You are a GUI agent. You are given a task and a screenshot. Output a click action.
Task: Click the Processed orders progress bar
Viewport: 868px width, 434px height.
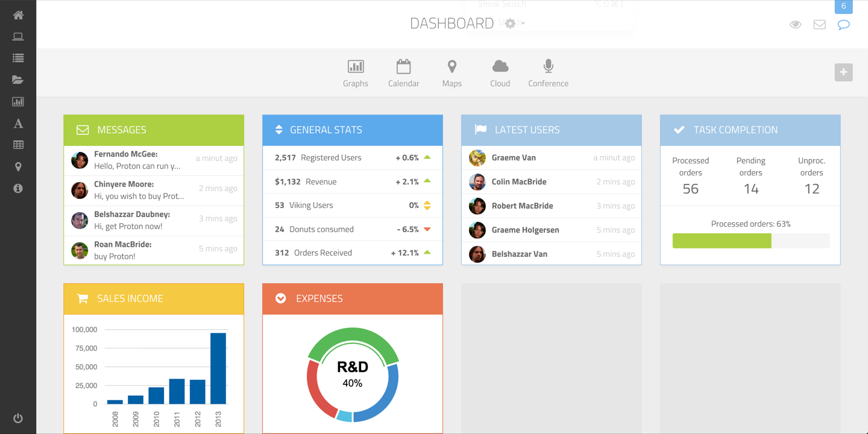[751, 241]
